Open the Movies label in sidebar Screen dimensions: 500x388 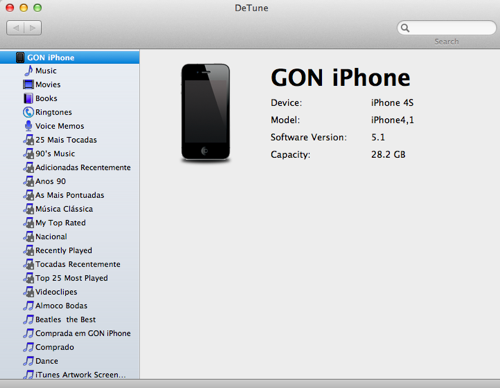point(48,85)
